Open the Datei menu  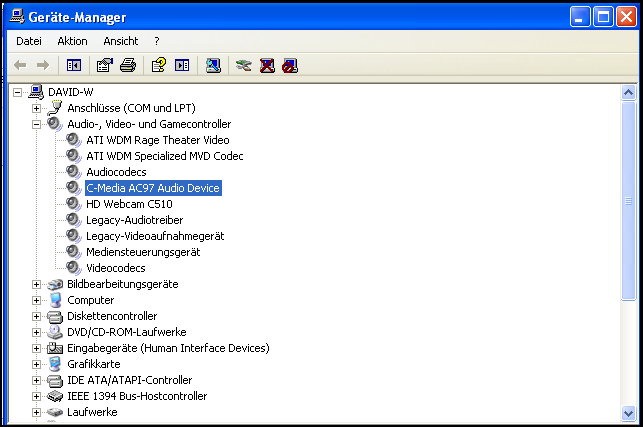coord(29,41)
